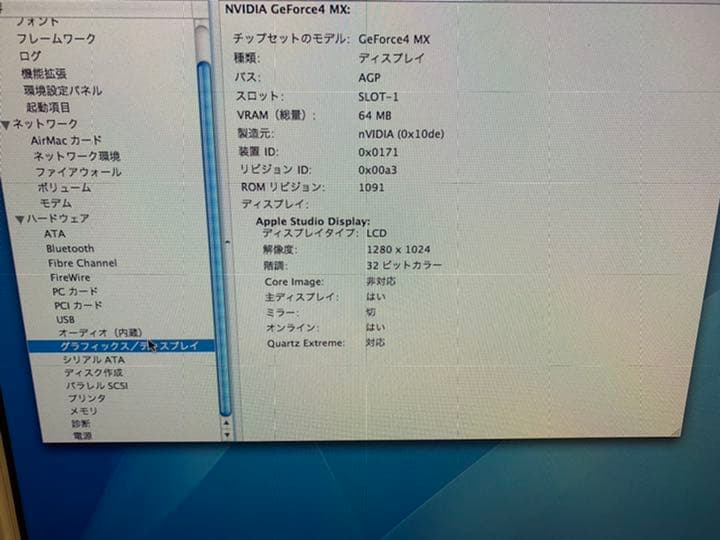720x540 pixels.
Task: Select ファイアウォール in the list
Action: pos(79,172)
